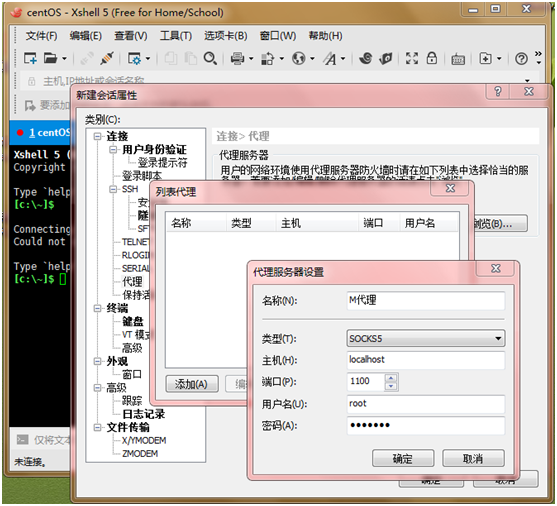
Task: Click the 主机(H) field containing localhost
Action: pyautogui.click(x=426, y=360)
